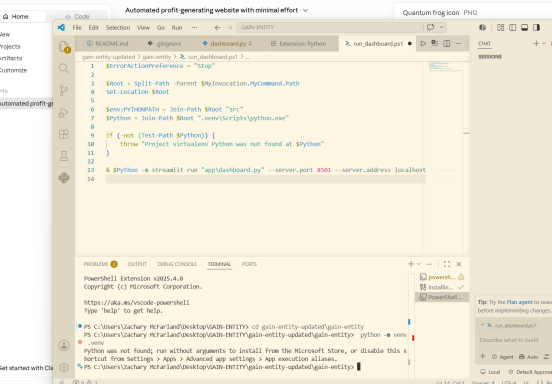Open the Accounts menu in activity bar
Image resolution: width=552 pixels, height=384 pixels.
64,345
